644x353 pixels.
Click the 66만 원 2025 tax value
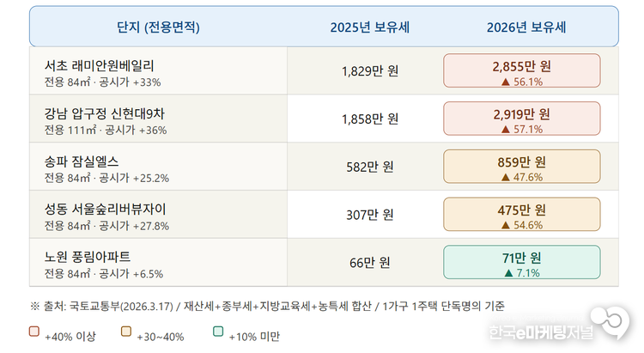click(x=369, y=262)
